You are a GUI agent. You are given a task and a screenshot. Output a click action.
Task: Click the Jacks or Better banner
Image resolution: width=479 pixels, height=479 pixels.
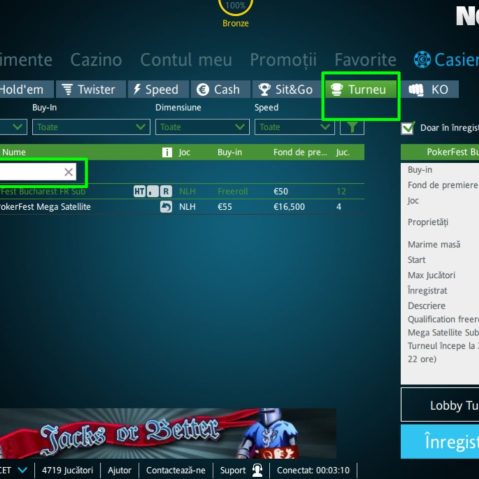pyautogui.click(x=168, y=433)
